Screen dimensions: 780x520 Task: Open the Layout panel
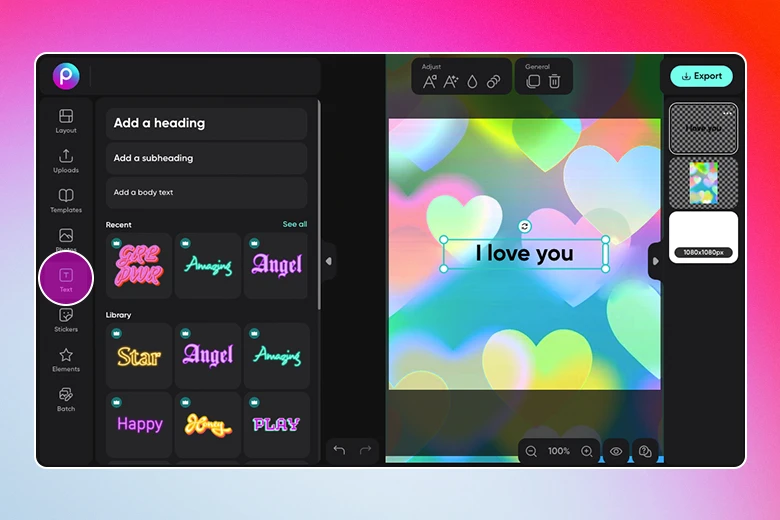(x=66, y=121)
